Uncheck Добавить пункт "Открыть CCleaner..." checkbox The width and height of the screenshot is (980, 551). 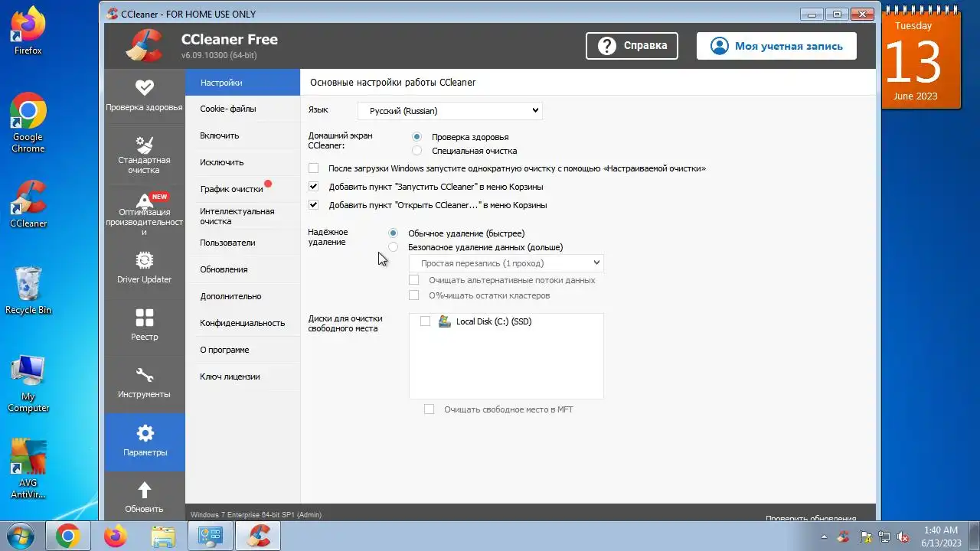(313, 205)
